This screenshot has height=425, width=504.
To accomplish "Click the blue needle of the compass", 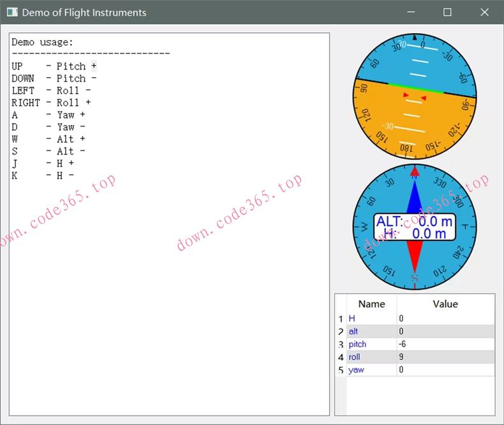I will [415, 197].
